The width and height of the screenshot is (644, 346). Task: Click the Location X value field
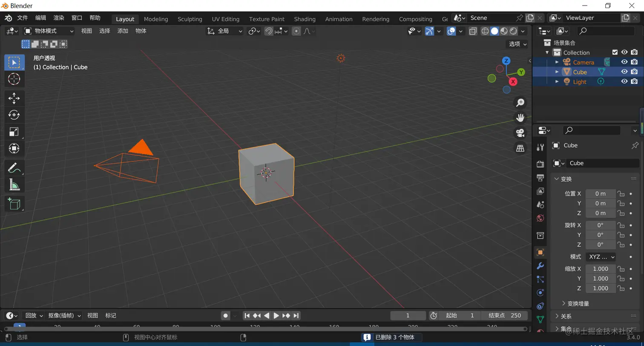601,194
